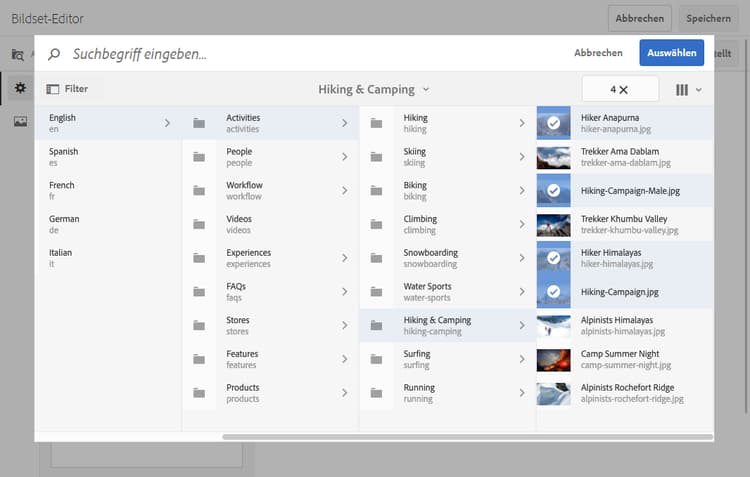Deselect Hiker Himalayas checked thumbnail

pos(553,258)
